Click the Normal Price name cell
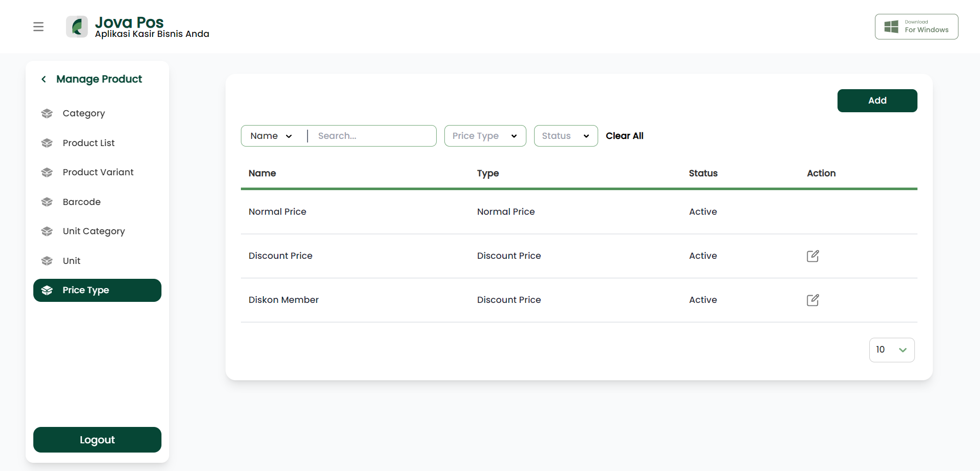The width and height of the screenshot is (980, 471). pyautogui.click(x=277, y=212)
